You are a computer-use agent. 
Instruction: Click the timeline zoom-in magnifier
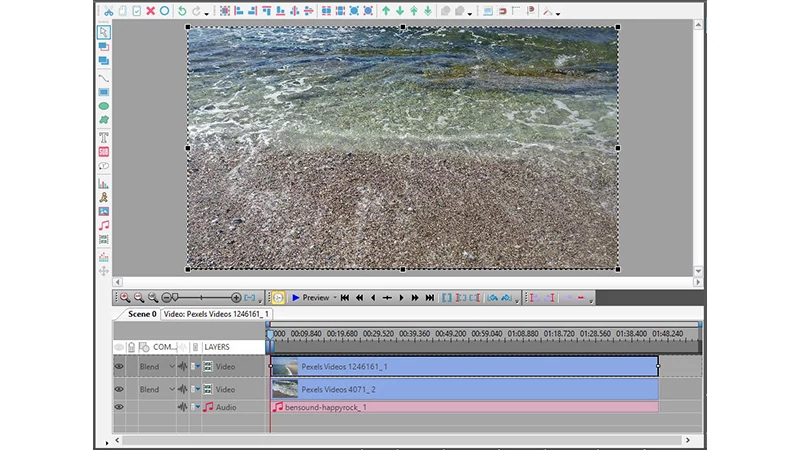[125, 297]
